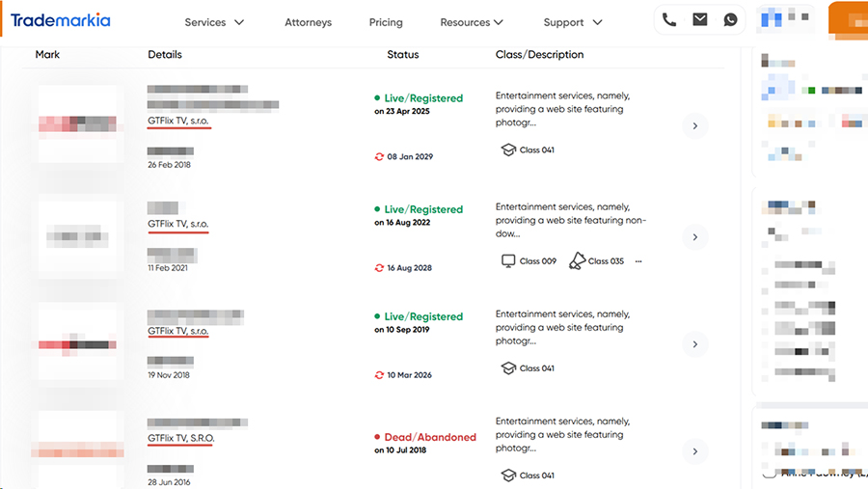
Task: Click renewal icon beside 16 Aug 2028
Action: [379, 268]
